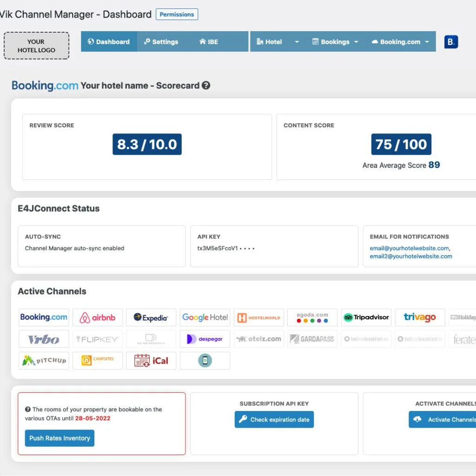476x476 pixels.
Task: Click the 8.3 / 10.0 review score badge
Action: pyautogui.click(x=147, y=144)
